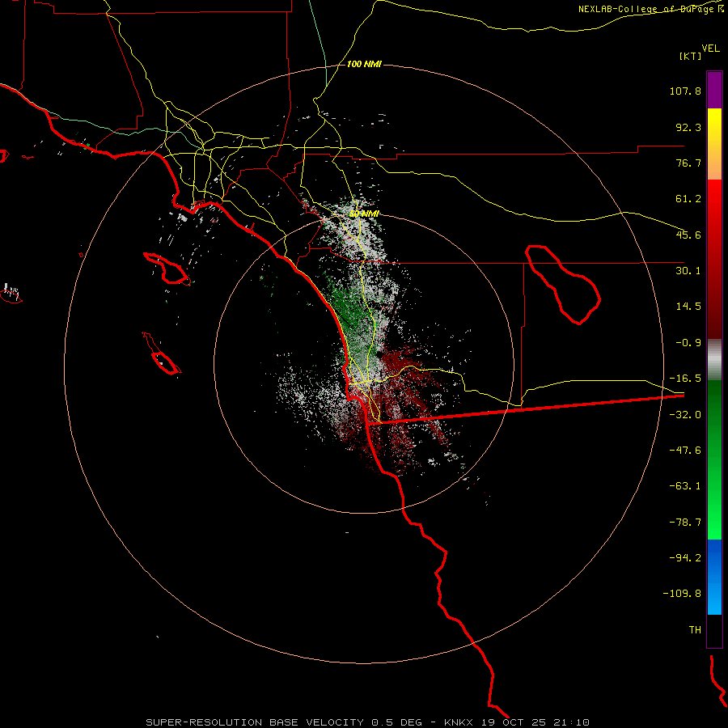Click the 92.3 velocity scale value

[688, 127]
